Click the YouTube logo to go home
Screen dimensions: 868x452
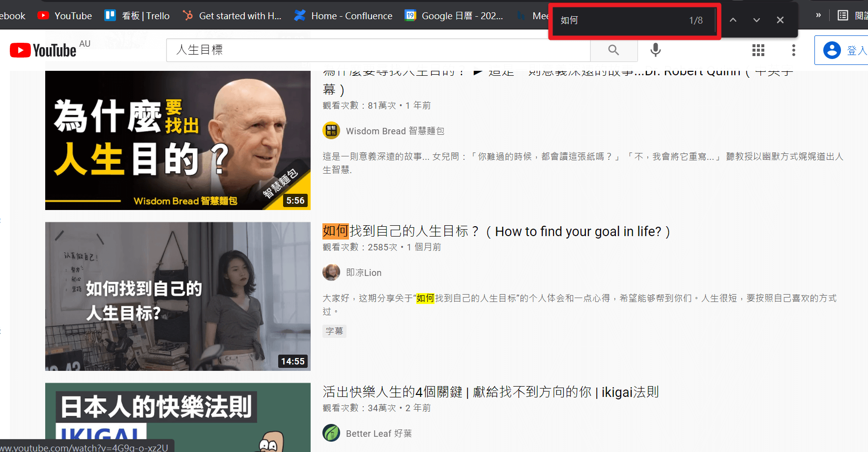42,50
